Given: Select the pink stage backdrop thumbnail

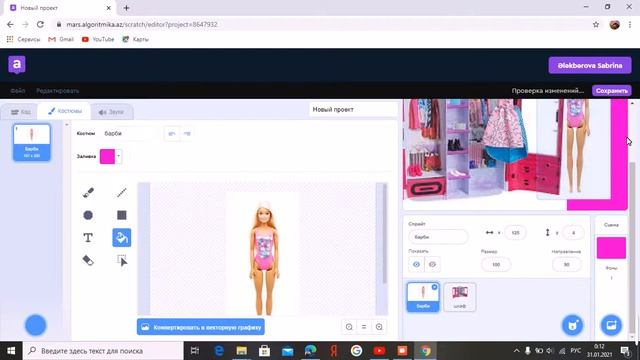Looking at the screenshot, I should coord(611,248).
